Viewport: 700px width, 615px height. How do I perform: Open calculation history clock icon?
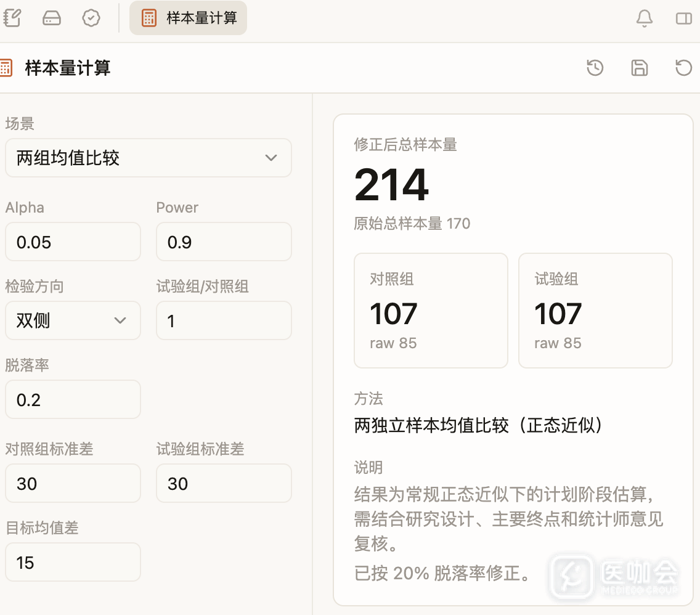click(x=595, y=68)
